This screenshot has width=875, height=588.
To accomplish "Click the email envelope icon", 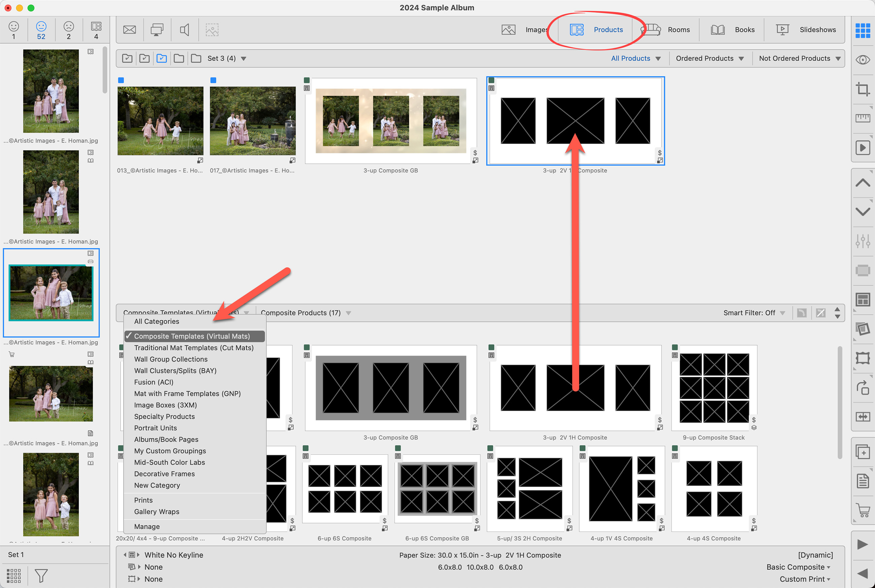I will pyautogui.click(x=129, y=30).
